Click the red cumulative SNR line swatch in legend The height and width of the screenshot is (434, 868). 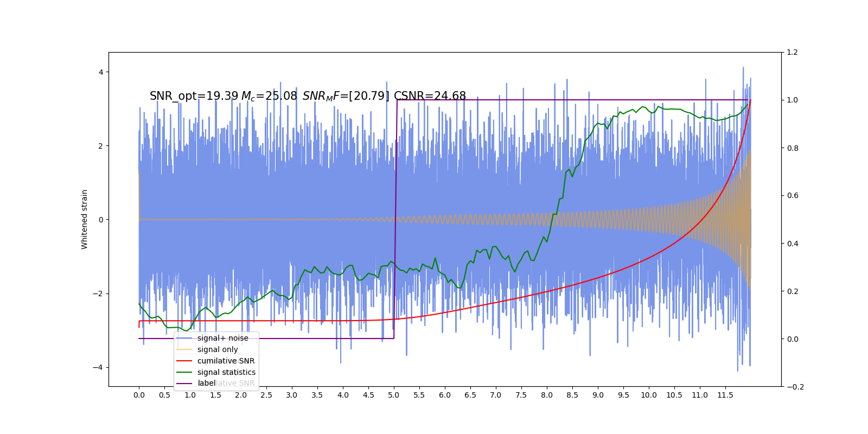[x=184, y=361]
